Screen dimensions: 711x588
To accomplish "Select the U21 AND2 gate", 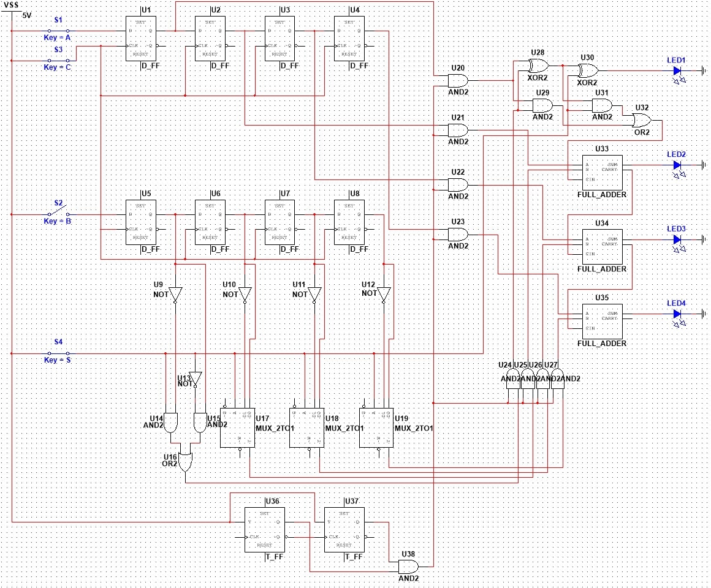I will click(x=458, y=130).
